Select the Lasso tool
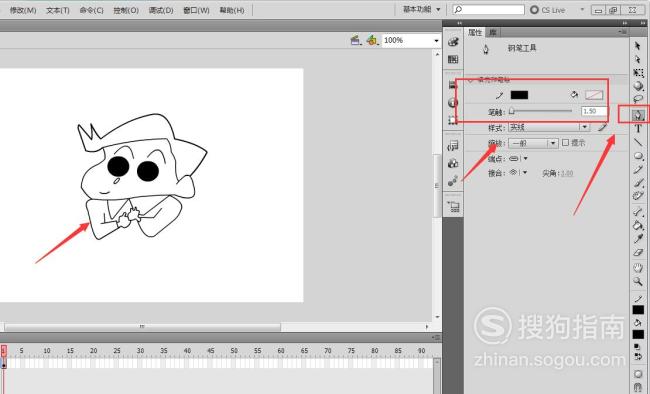This screenshot has width=650, height=394. point(638,99)
